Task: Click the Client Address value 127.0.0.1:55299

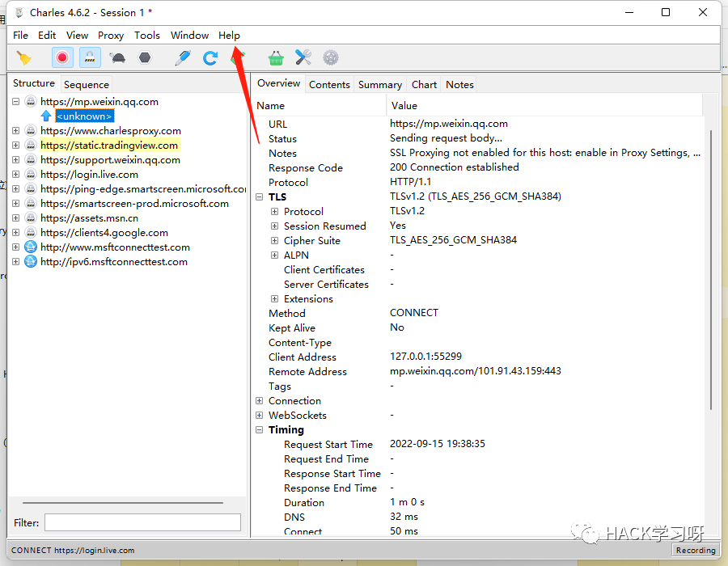Action: (425, 357)
